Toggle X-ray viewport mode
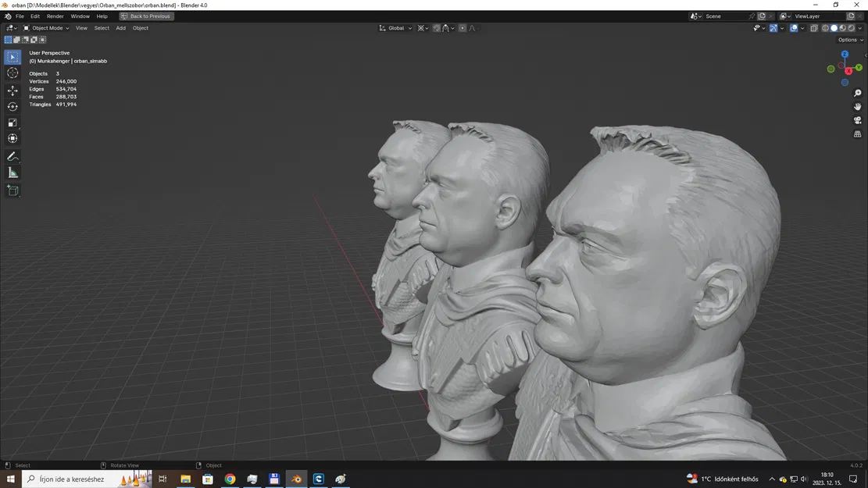 pos(813,28)
